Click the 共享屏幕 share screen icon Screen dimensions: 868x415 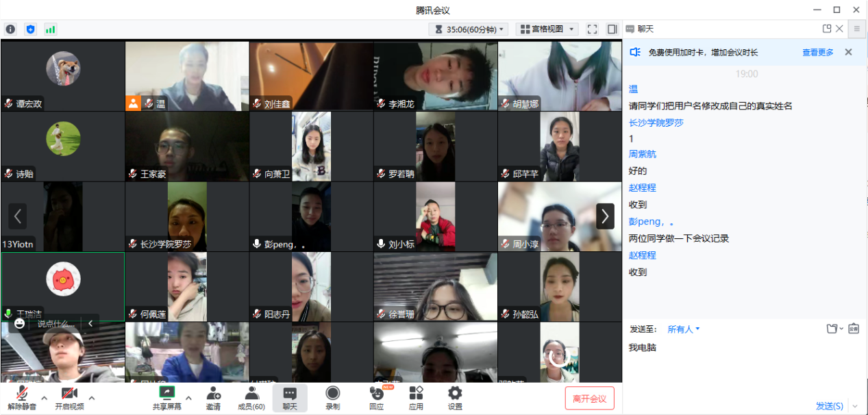click(167, 394)
